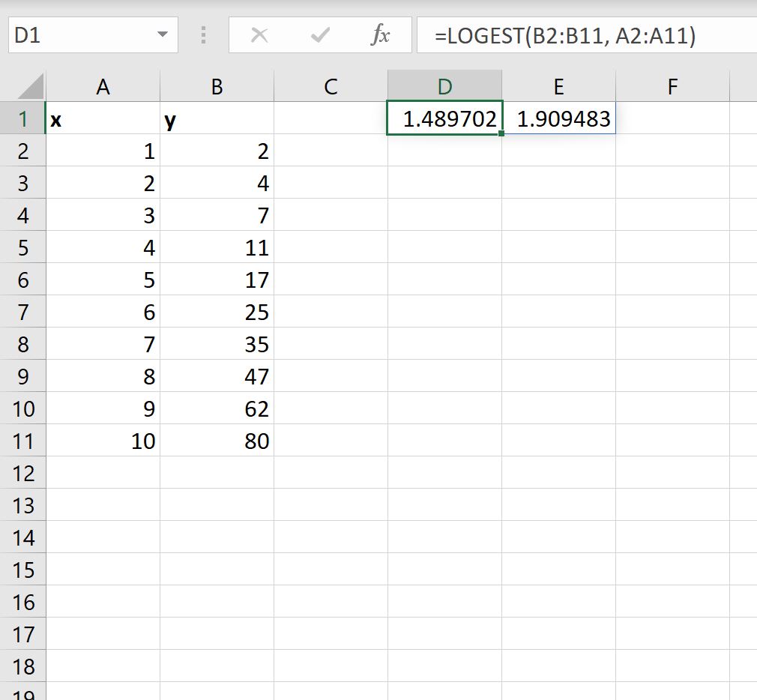
Task: Select the header cell labeled y
Action: click(x=217, y=118)
